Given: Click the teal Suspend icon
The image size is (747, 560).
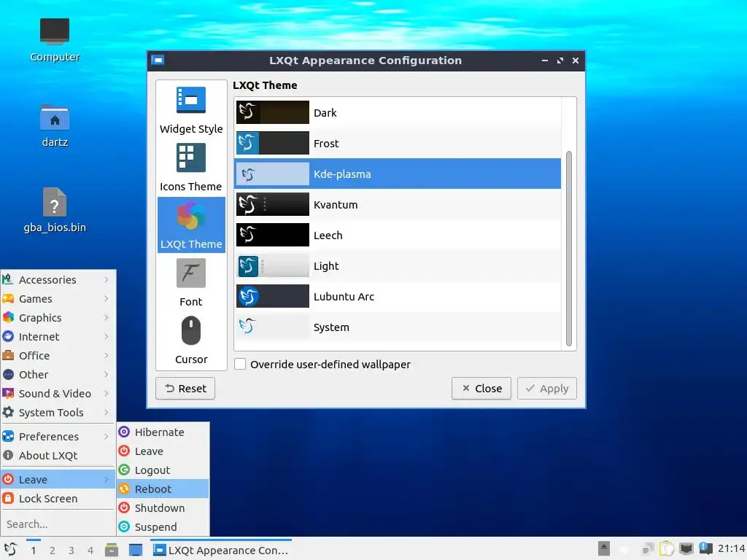Looking at the screenshot, I should (x=124, y=526).
